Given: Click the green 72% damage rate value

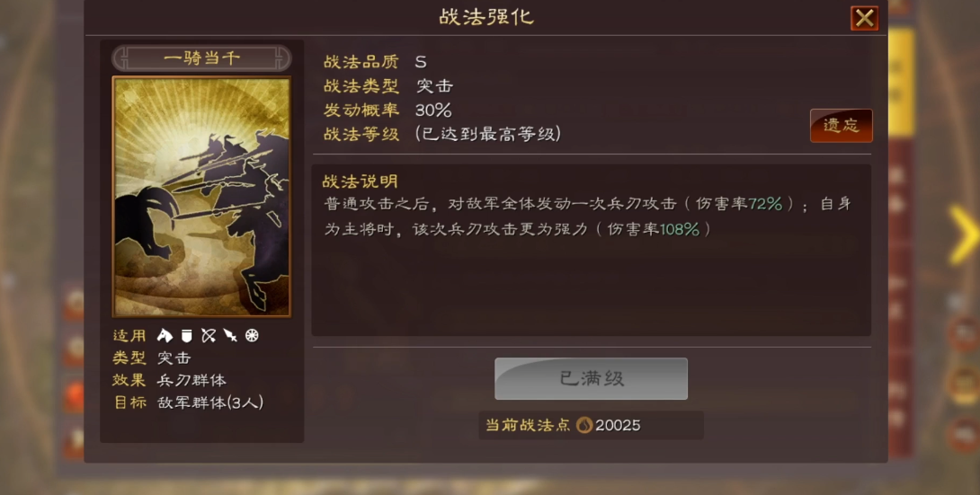Looking at the screenshot, I should (765, 204).
